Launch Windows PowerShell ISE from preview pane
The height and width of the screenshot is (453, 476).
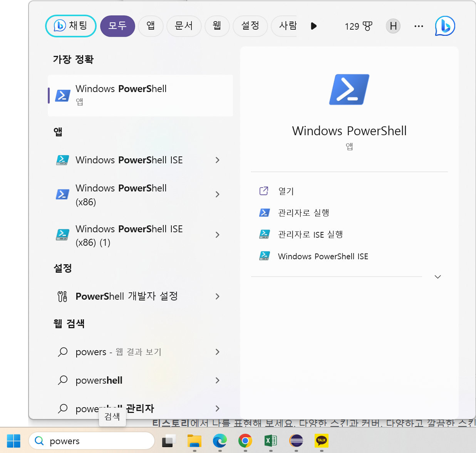323,256
